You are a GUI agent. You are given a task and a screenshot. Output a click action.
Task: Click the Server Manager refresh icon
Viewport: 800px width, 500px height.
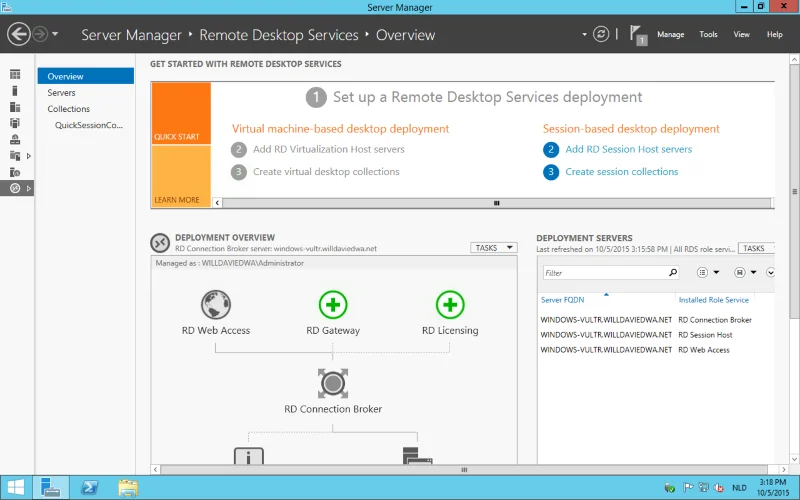[x=600, y=34]
